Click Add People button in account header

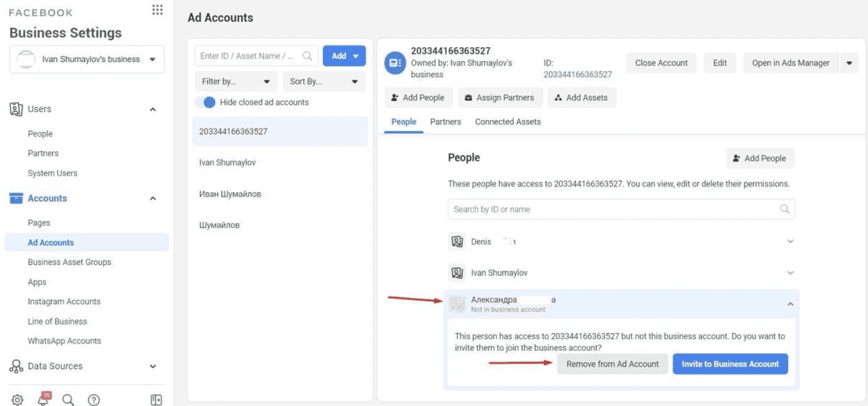pyautogui.click(x=418, y=98)
